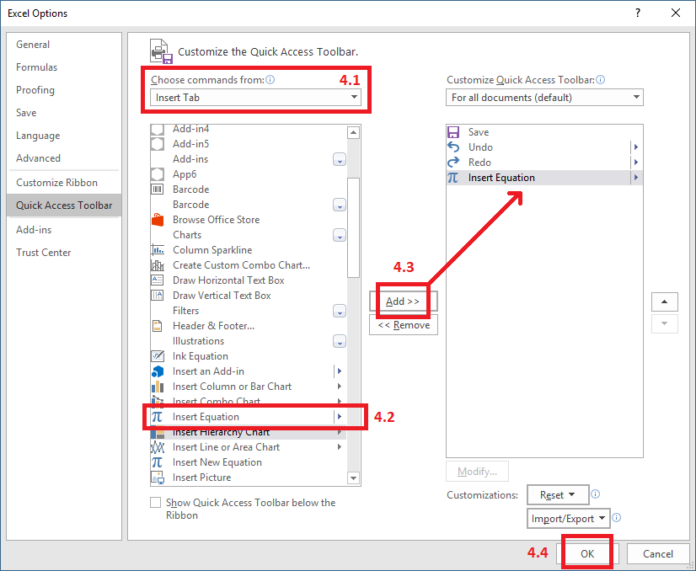Viewport: 696px width, 571px height.
Task: Expand the second Barcode group dropdown arrow
Action: click(340, 205)
